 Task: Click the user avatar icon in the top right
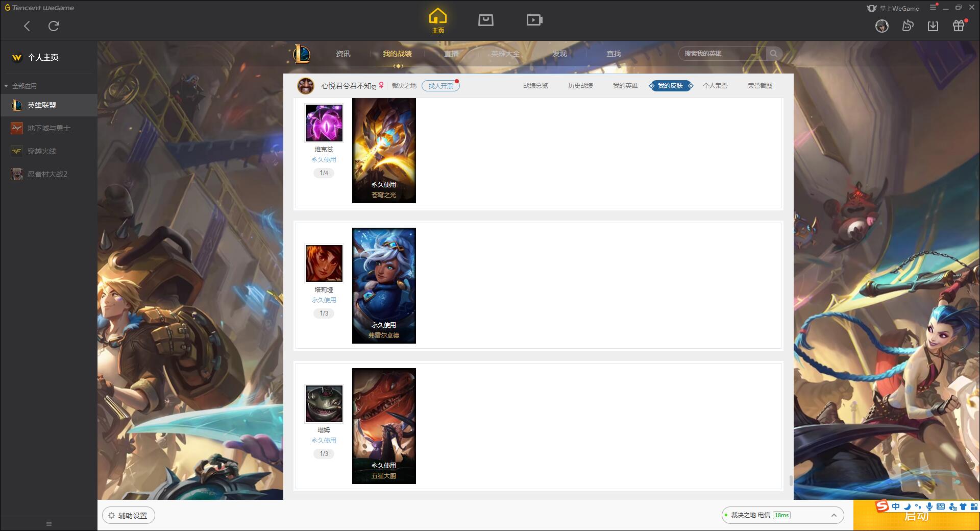coord(881,26)
